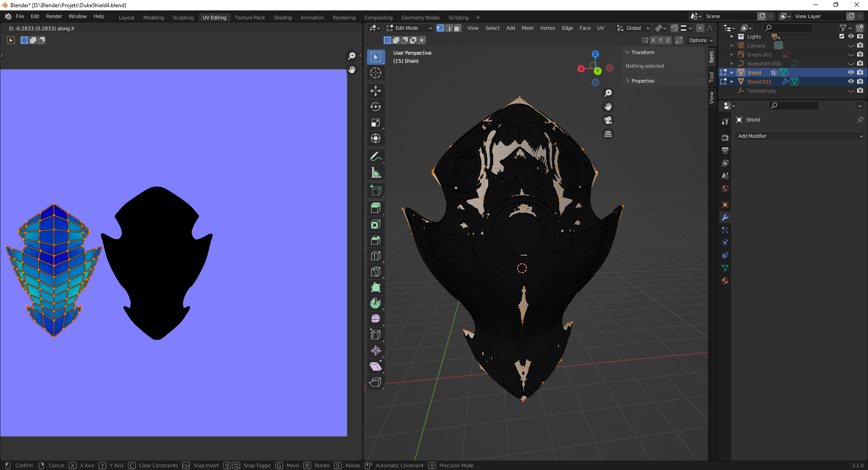Image resolution: width=868 pixels, height=470 pixels.
Task: Open the Modifier properties wrench tab
Action: (725, 217)
